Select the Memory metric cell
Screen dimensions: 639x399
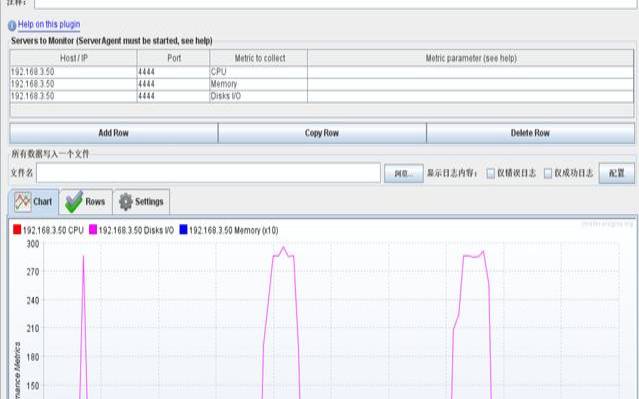(x=258, y=84)
